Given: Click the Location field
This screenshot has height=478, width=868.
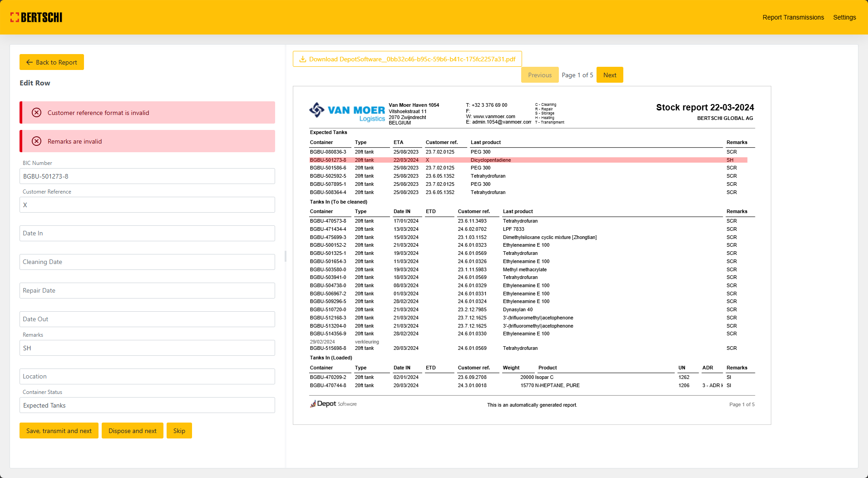Looking at the screenshot, I should (x=147, y=376).
